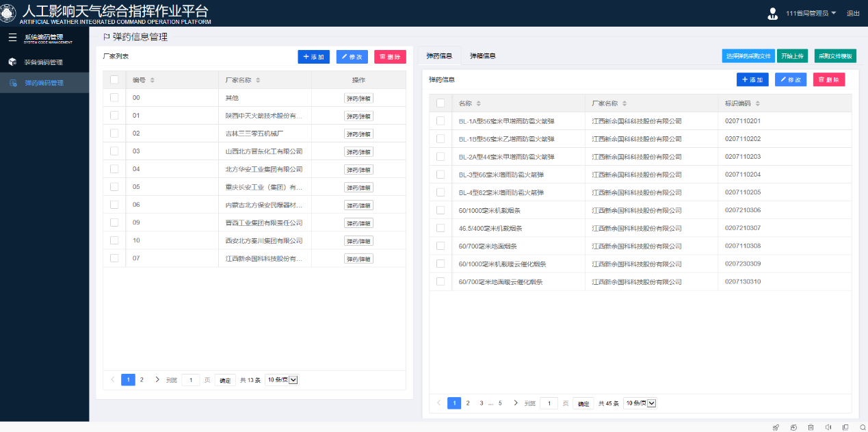Click 修改 button in manufacturer list
This screenshot has width=868, height=432.
coord(352,57)
